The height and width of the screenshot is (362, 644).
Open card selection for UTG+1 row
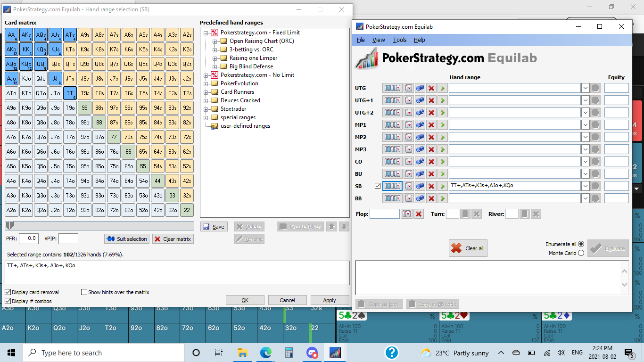tap(409, 100)
